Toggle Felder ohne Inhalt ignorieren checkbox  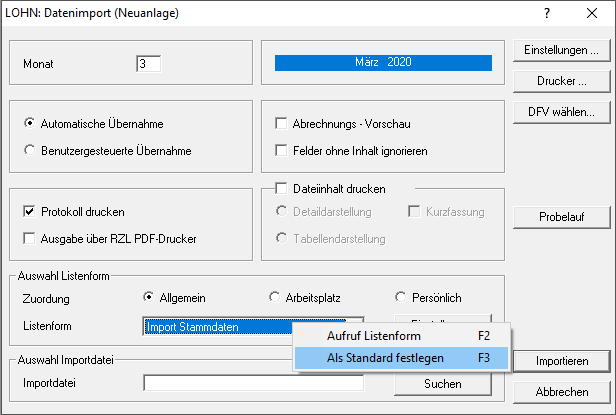[282, 151]
